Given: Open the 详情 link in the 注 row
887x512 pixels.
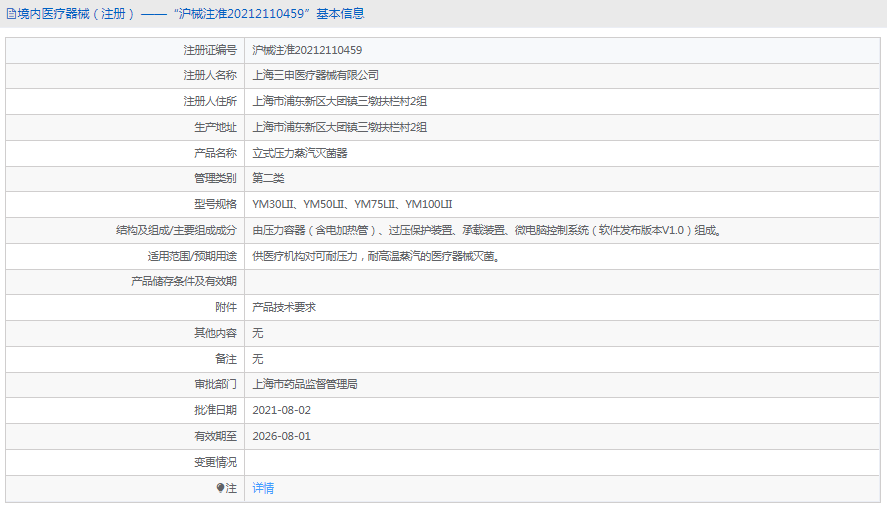Looking at the screenshot, I should pyautogui.click(x=263, y=488).
